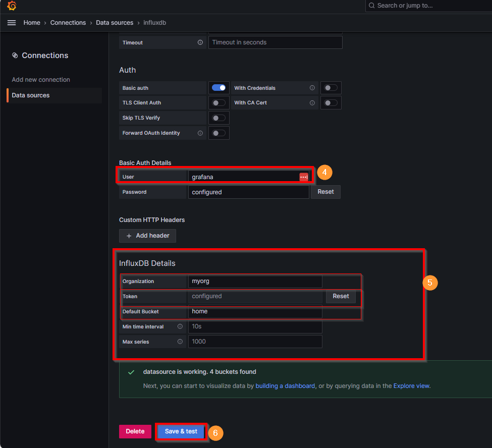The image size is (492, 448).
Task: Show info for Forward OAuth Identity
Action: point(200,133)
